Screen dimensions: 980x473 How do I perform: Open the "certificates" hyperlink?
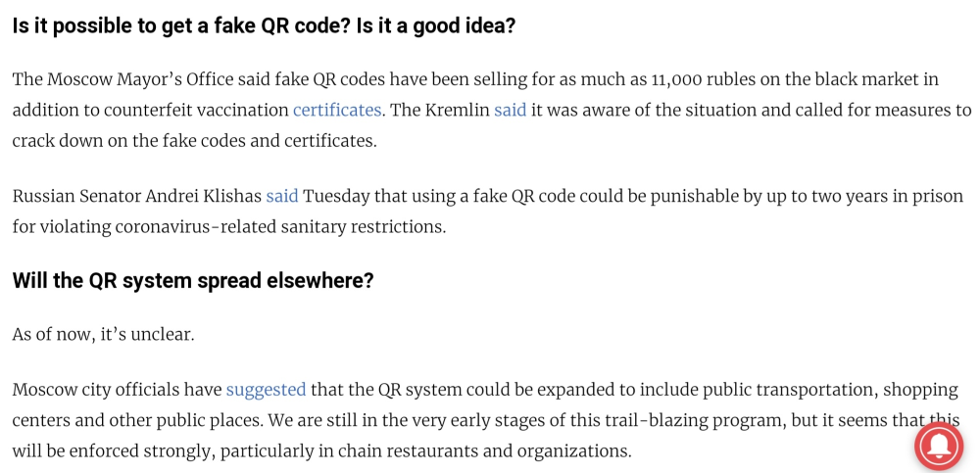tap(337, 110)
